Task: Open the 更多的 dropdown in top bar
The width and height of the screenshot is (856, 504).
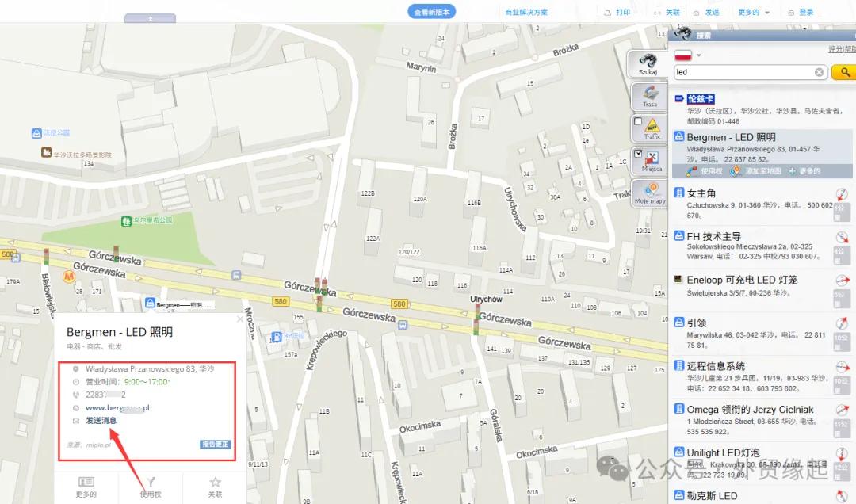Action: (x=754, y=13)
